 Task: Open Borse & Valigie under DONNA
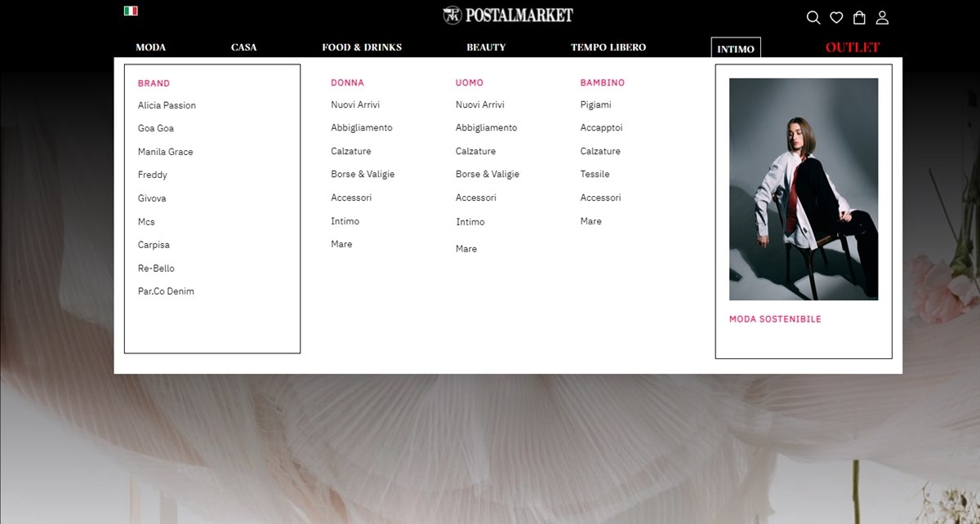pos(363,174)
